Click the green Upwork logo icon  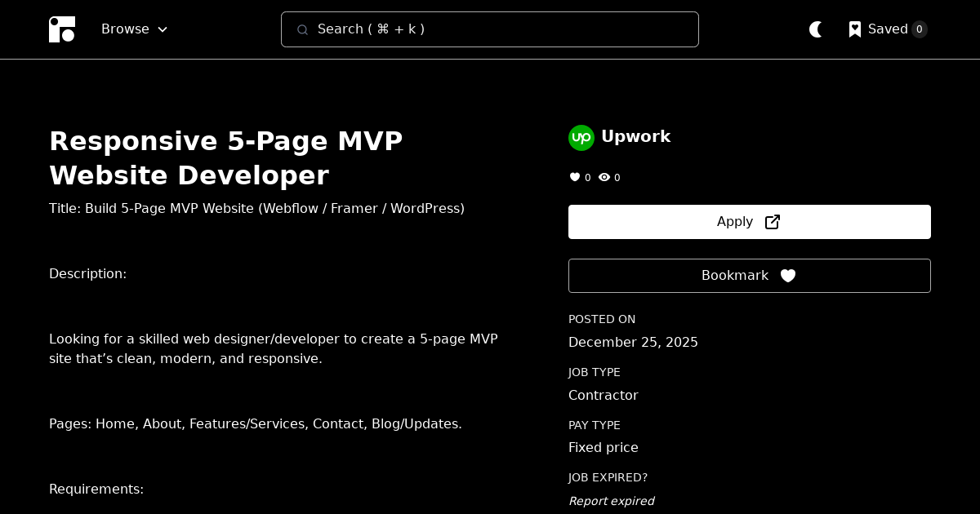581,137
